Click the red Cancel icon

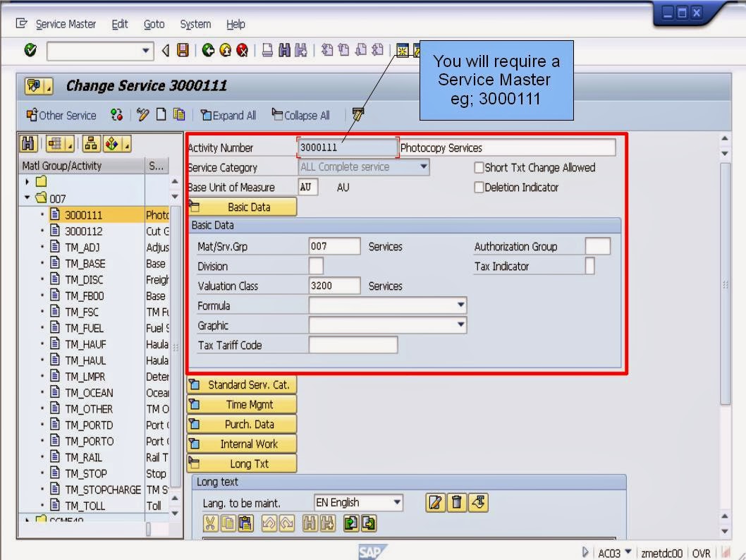pyautogui.click(x=242, y=50)
